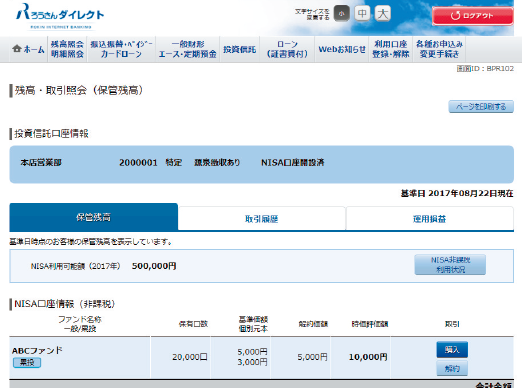Open 残高照会 明細照会 menu
Image resolution: width=522 pixels, height=388 pixels.
pyautogui.click(x=67, y=49)
